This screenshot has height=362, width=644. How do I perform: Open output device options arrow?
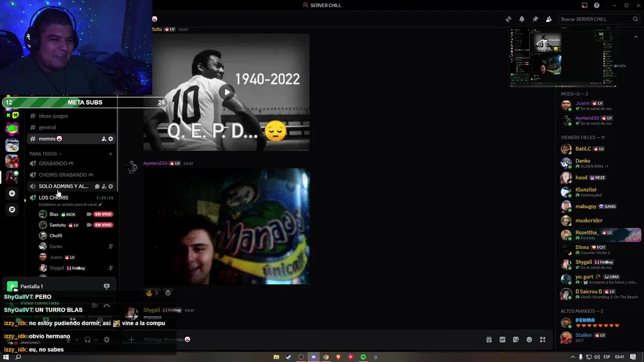click(x=96, y=340)
